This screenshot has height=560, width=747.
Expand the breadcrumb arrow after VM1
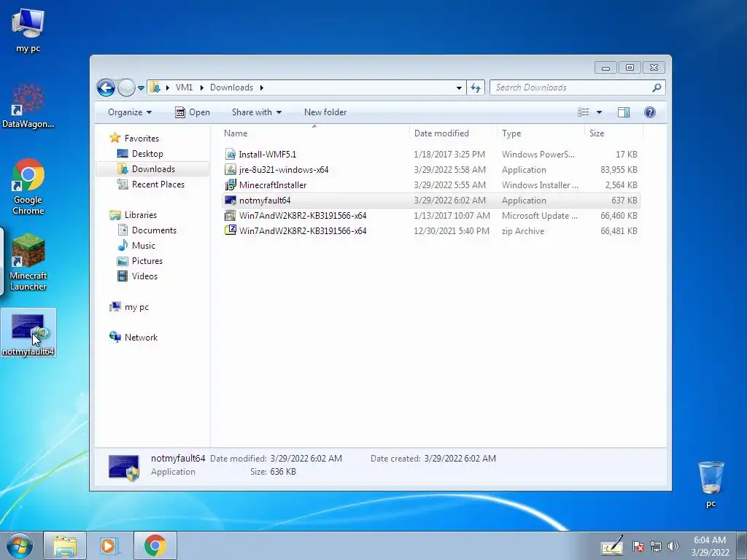tap(201, 87)
